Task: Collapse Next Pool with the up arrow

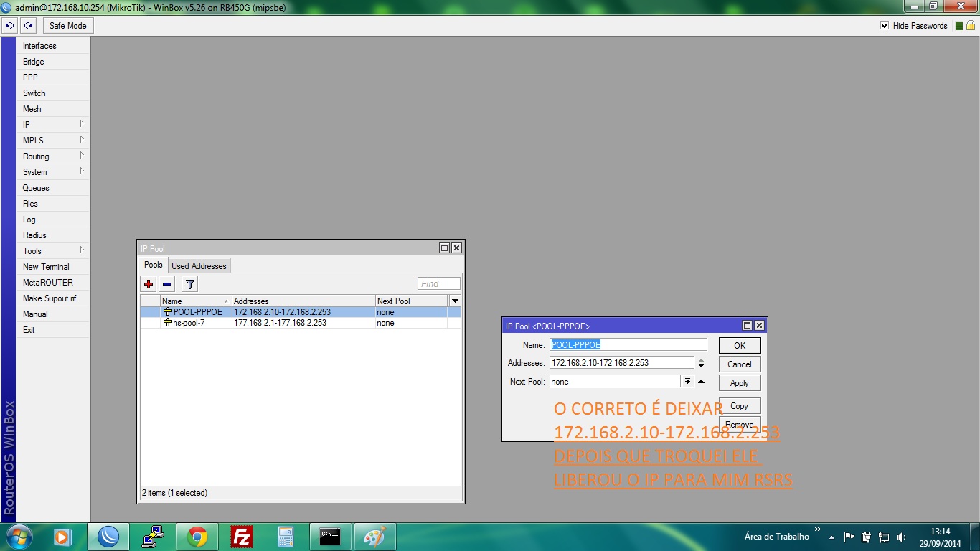Action: pyautogui.click(x=701, y=382)
